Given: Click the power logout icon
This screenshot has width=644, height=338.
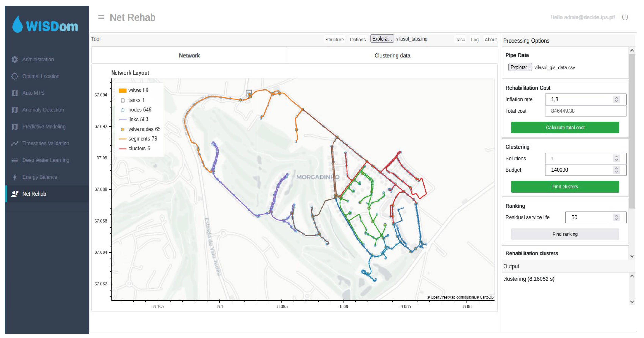Looking at the screenshot, I should tap(625, 17).
